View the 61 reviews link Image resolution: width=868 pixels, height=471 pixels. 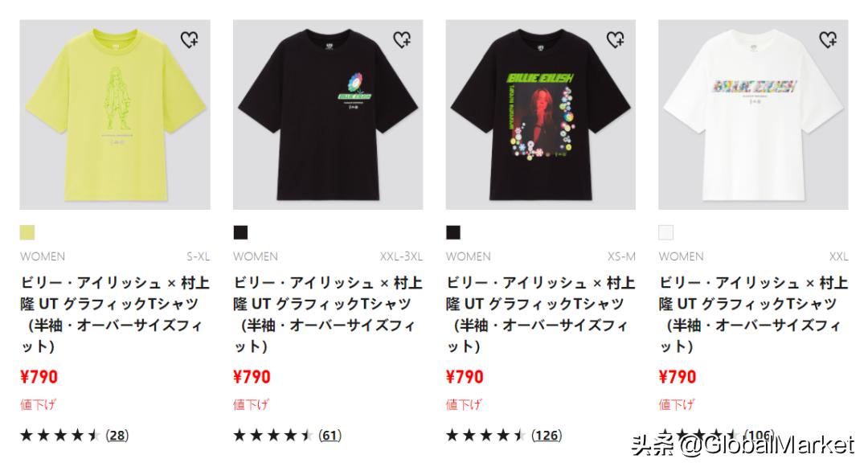[330, 436]
